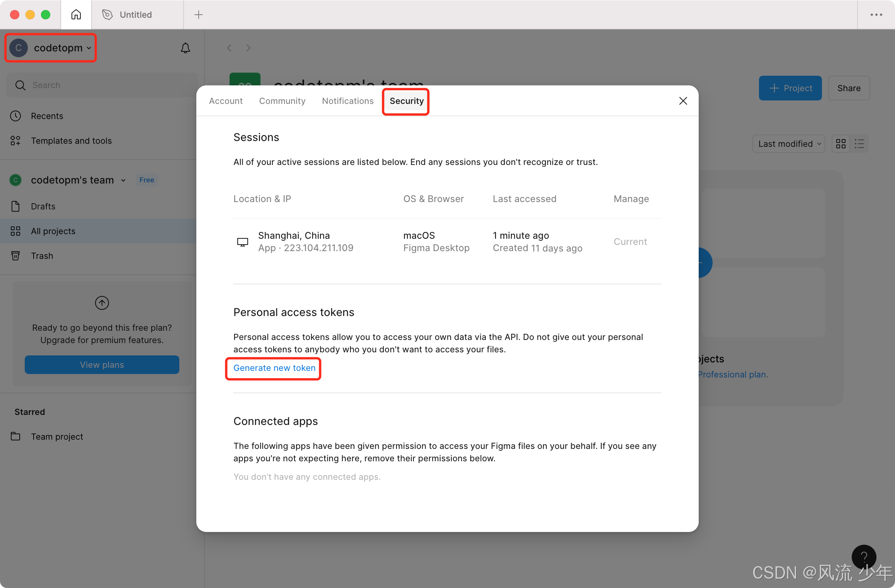Open the help question mark button
This screenshot has width=895, height=588.
pos(864,557)
